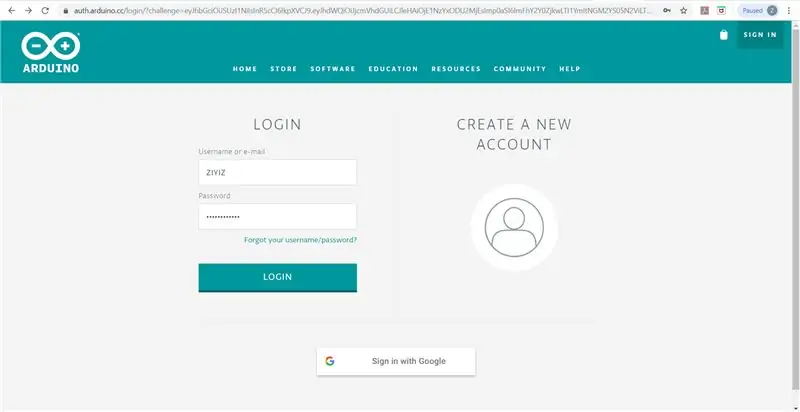This screenshot has width=800, height=412.
Task: Reload the page with refresh icon
Action: [45, 10]
